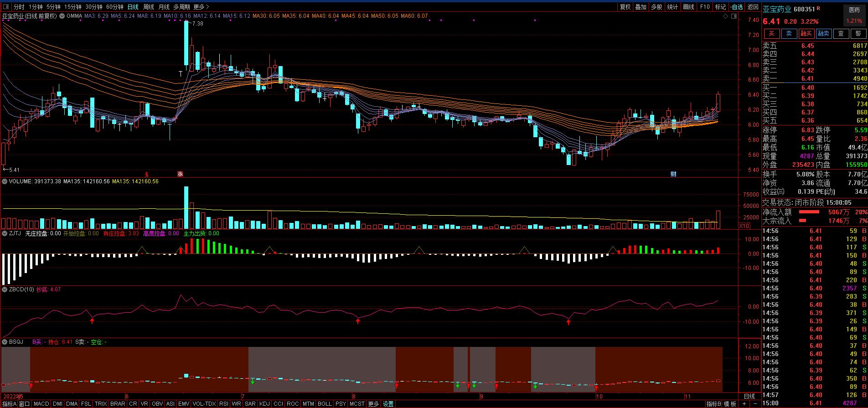
Task: Click the 警 alert button
Action: (858, 33)
